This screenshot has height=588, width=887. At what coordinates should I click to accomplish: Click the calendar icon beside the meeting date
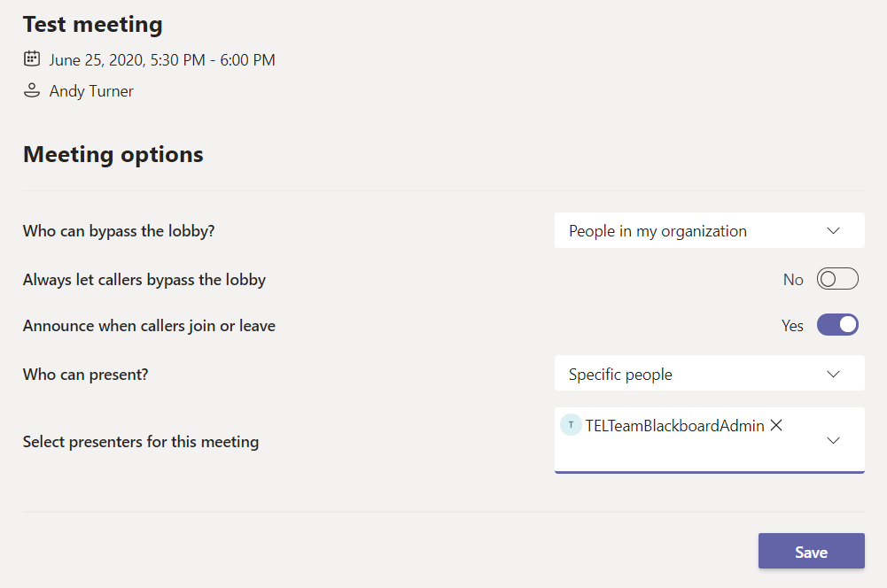click(32, 59)
